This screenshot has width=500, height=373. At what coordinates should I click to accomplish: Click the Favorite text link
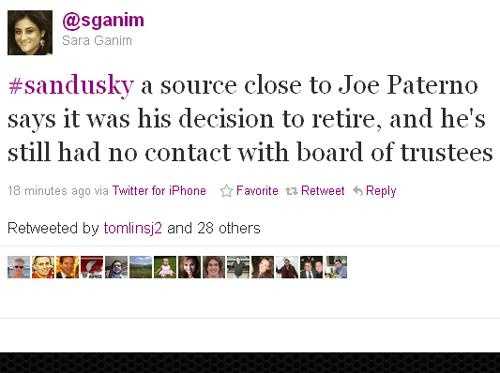[257, 191]
